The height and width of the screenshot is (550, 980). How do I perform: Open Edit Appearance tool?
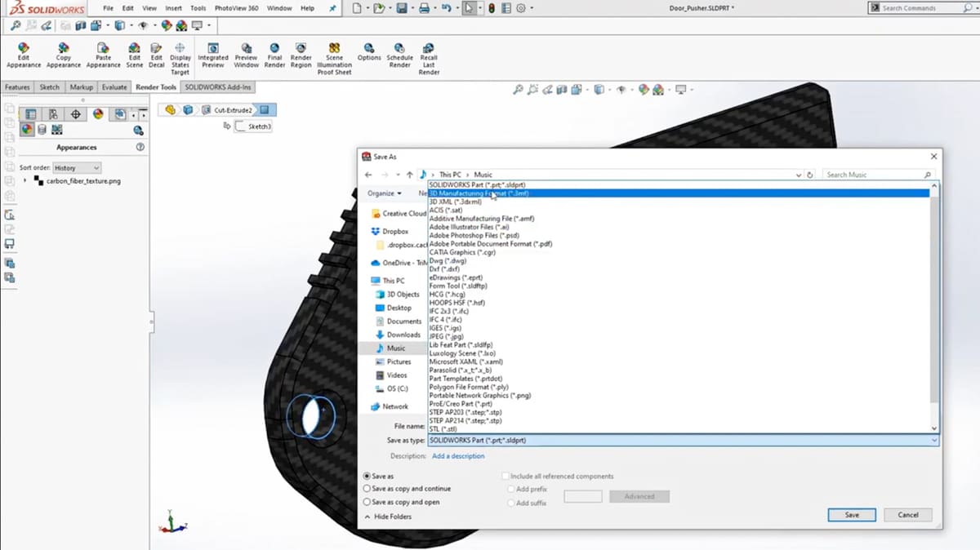pyautogui.click(x=23, y=55)
